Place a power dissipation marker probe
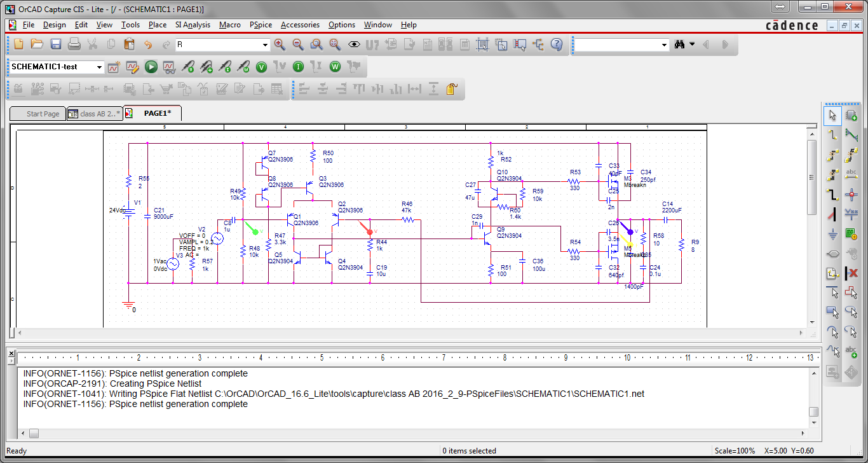Image resolution: width=868 pixels, height=463 pixels. click(x=243, y=67)
